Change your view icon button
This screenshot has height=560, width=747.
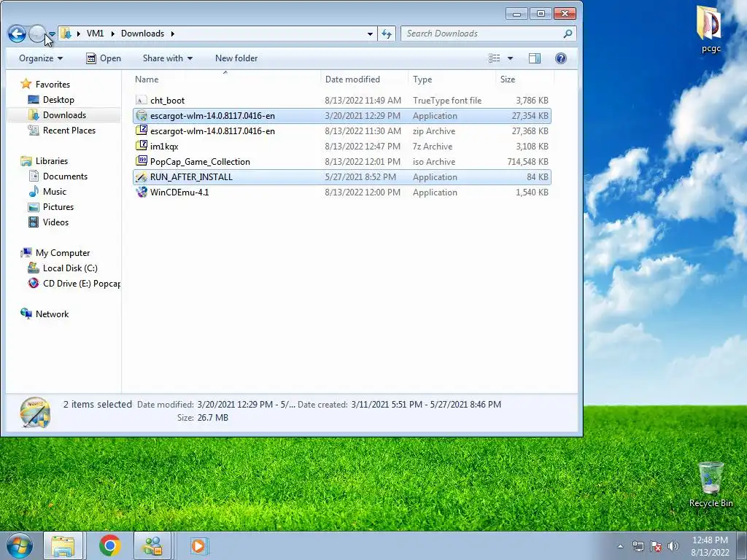[x=494, y=58]
